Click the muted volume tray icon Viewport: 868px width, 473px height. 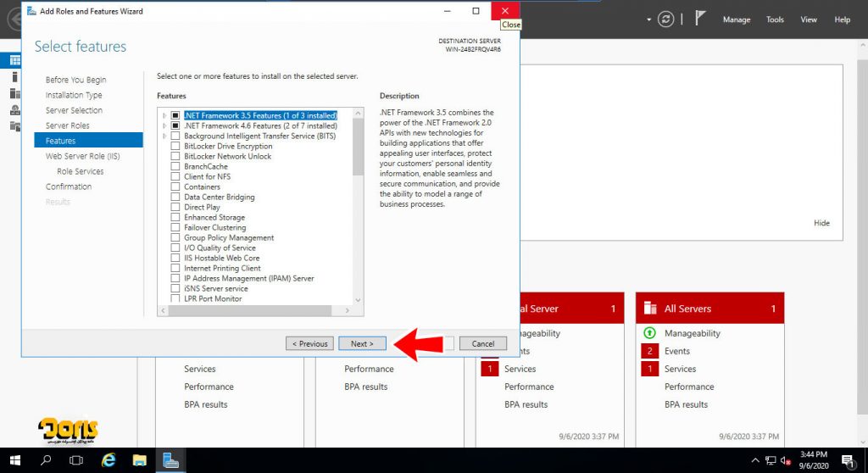click(785, 460)
